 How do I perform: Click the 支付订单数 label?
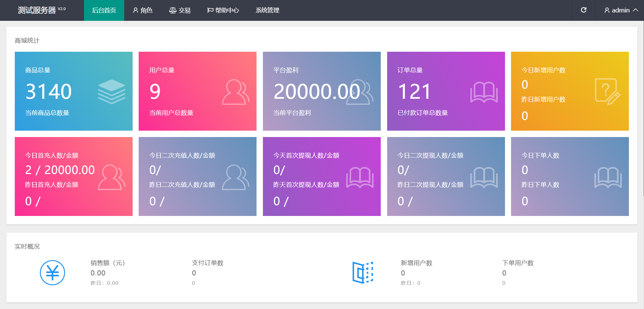click(208, 263)
